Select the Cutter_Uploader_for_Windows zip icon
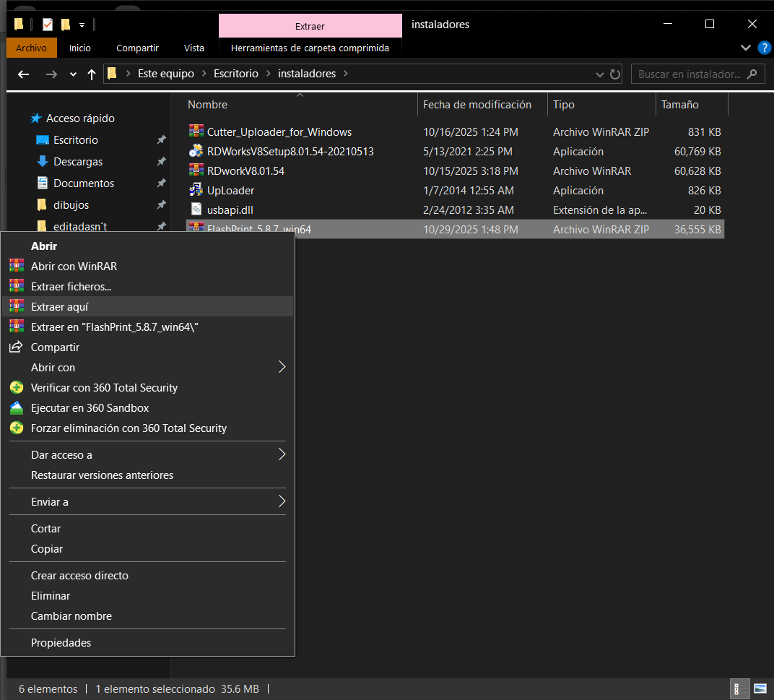The height and width of the screenshot is (700, 774). 196,132
